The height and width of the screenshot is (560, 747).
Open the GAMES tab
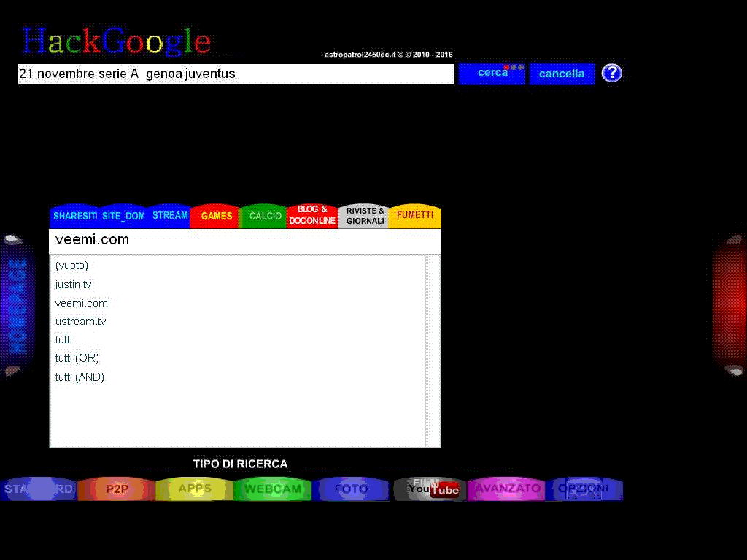coord(216,216)
